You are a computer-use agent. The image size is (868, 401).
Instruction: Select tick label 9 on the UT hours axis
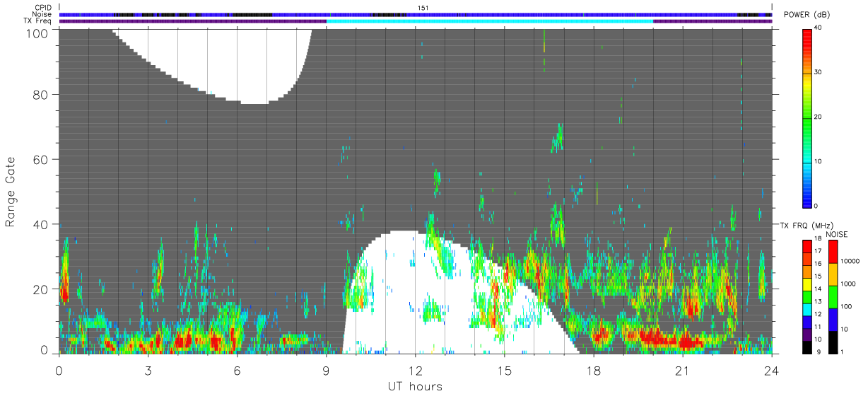tap(326, 371)
